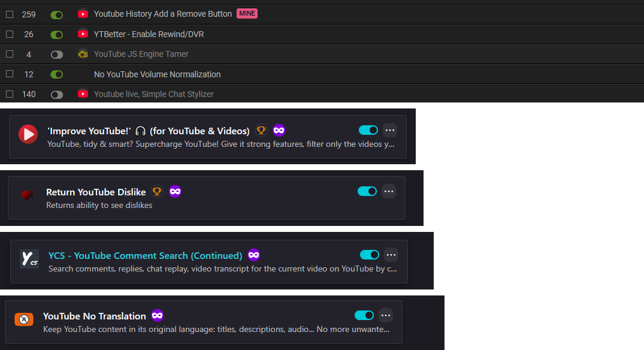Image resolution: width=644 pixels, height=350 pixels.
Task: Select YTBetter - Enable Rewind/DVR script name
Action: coord(149,34)
